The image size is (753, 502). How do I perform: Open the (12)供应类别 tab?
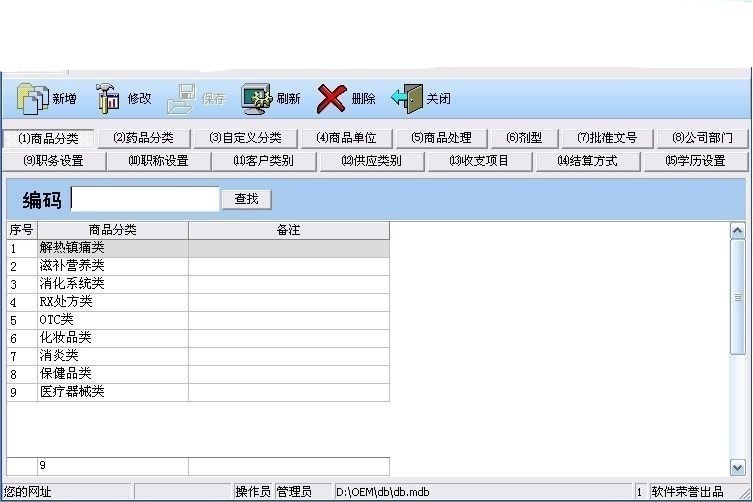(x=372, y=161)
